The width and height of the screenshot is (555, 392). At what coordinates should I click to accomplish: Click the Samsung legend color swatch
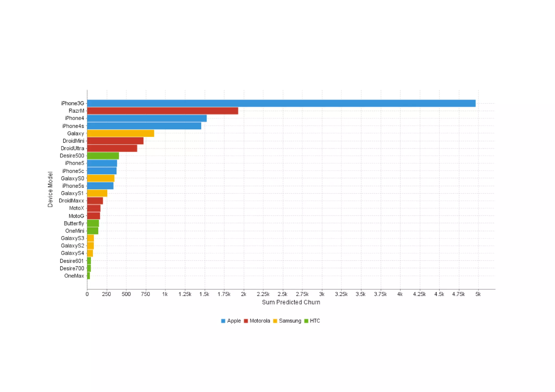tap(275, 321)
